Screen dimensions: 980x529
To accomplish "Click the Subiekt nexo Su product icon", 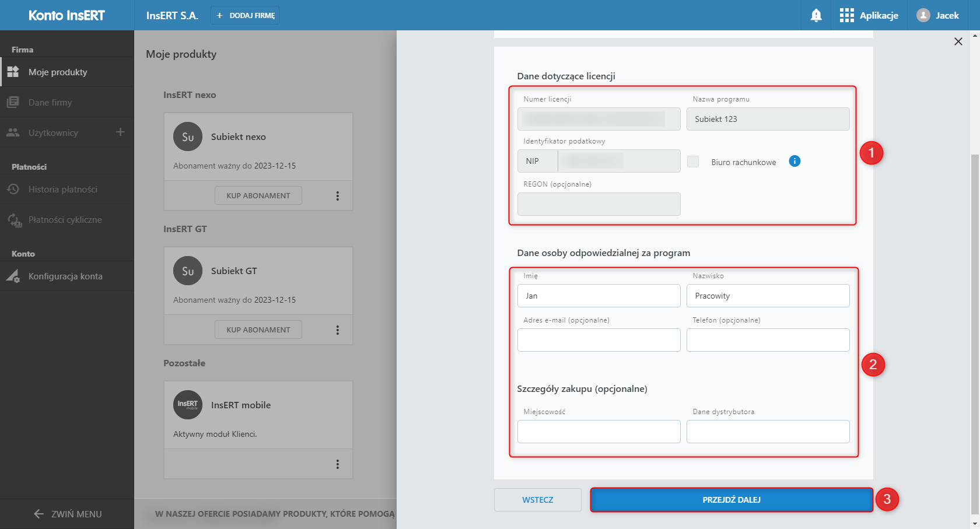I will (188, 136).
